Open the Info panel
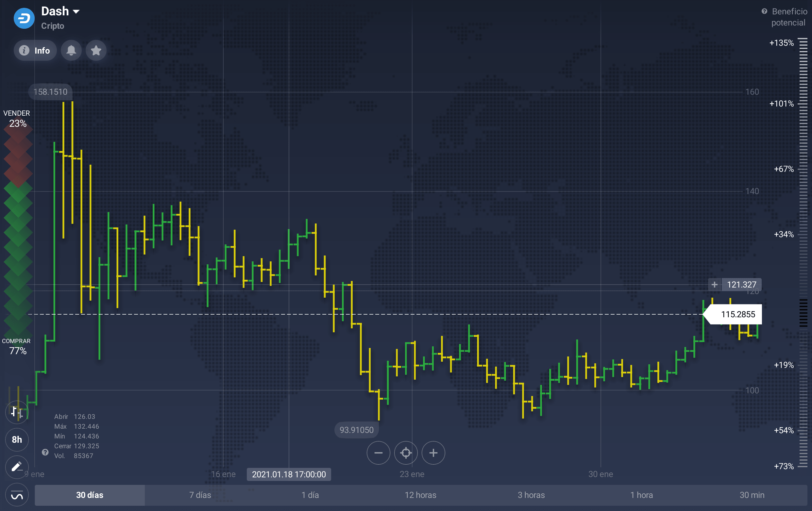The width and height of the screenshot is (812, 511). (x=35, y=51)
